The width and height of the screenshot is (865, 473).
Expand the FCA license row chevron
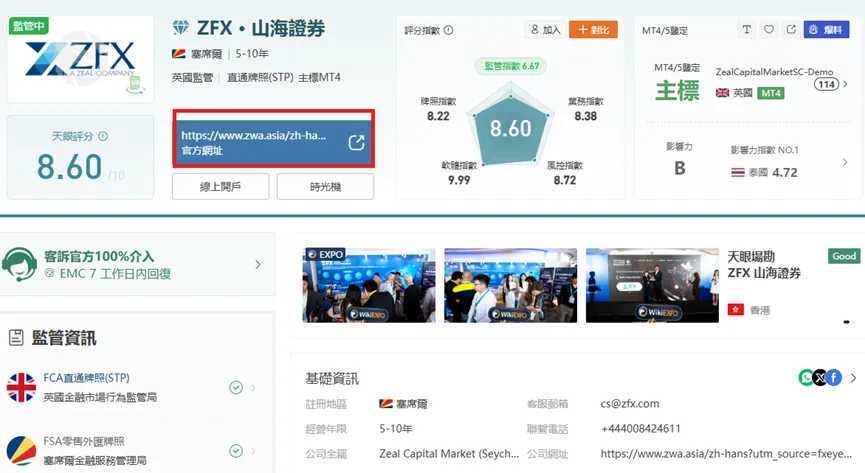pos(253,387)
